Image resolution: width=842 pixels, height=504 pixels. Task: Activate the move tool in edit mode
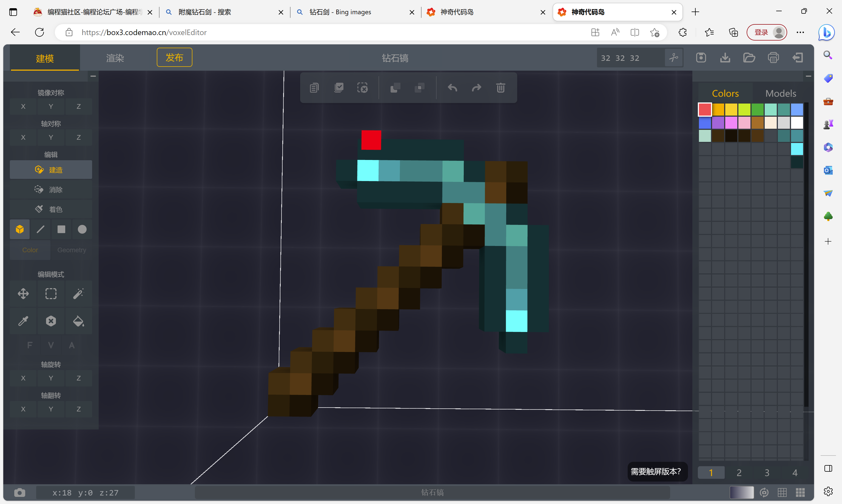pos(23,294)
